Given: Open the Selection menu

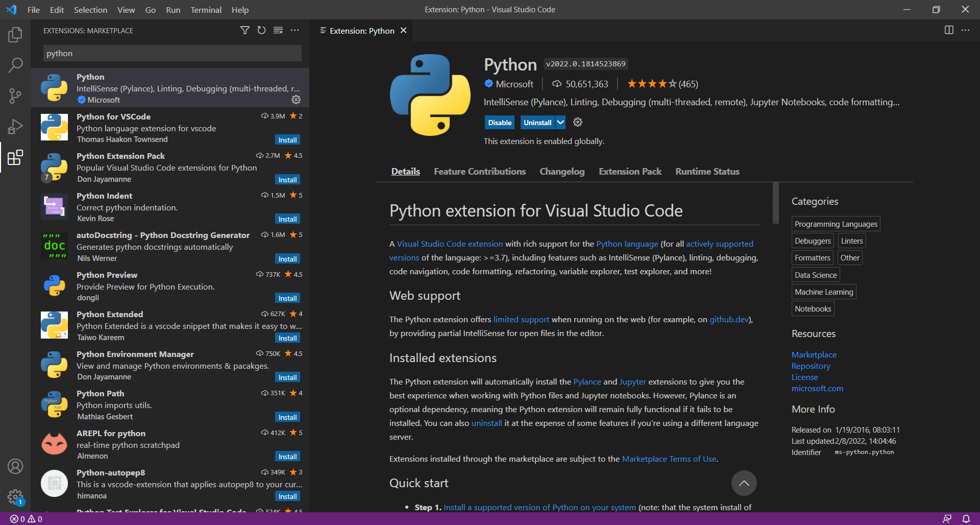Looking at the screenshot, I should pos(90,10).
